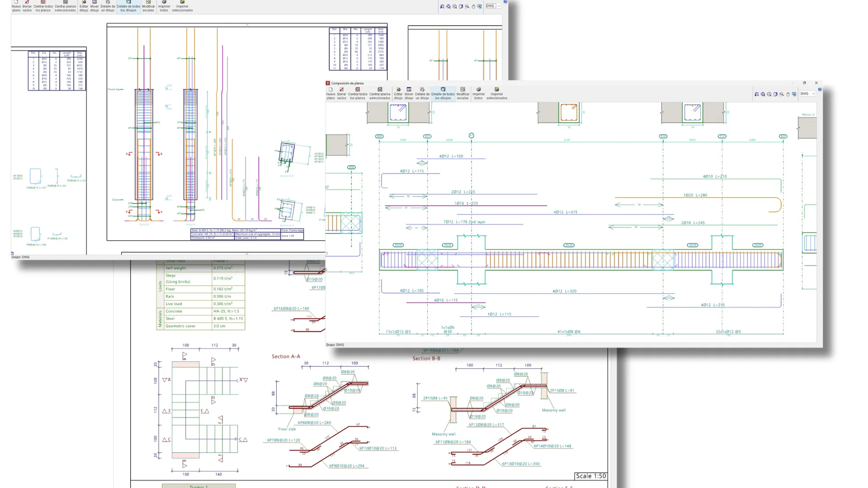Click Imprimir todos in the front window

click(478, 94)
